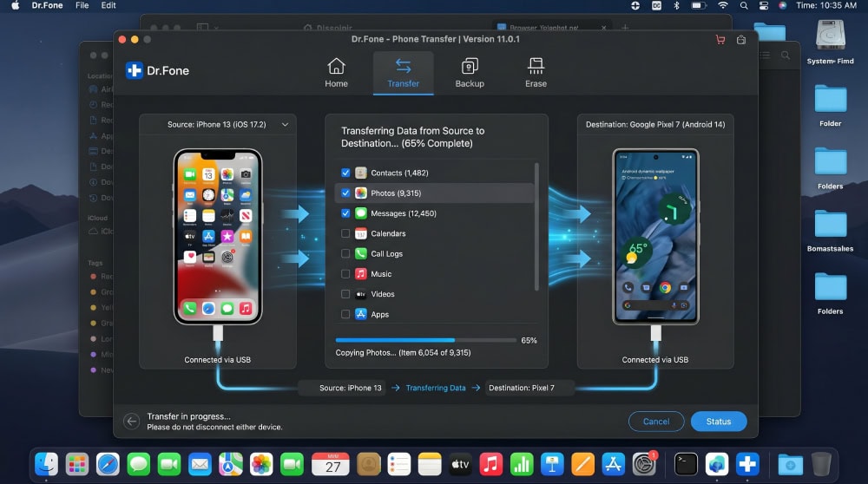Click 'Copying Photos... (Item 6,054 of 9,315)' text
The height and width of the screenshot is (484, 868).
click(x=403, y=352)
